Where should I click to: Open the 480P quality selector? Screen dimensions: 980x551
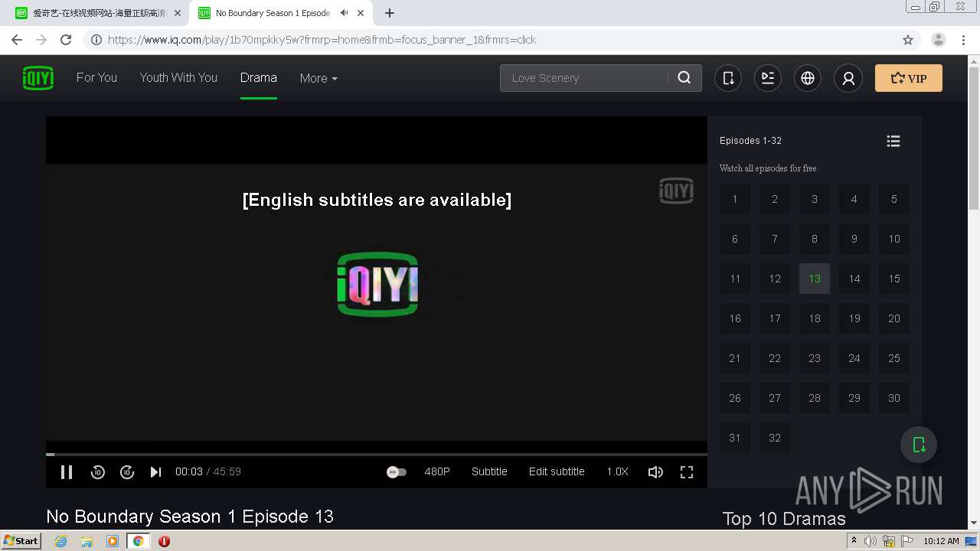[437, 471]
